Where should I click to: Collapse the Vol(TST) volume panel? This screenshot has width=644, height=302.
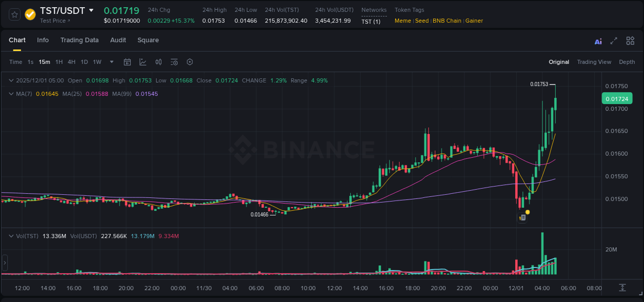pos(11,236)
